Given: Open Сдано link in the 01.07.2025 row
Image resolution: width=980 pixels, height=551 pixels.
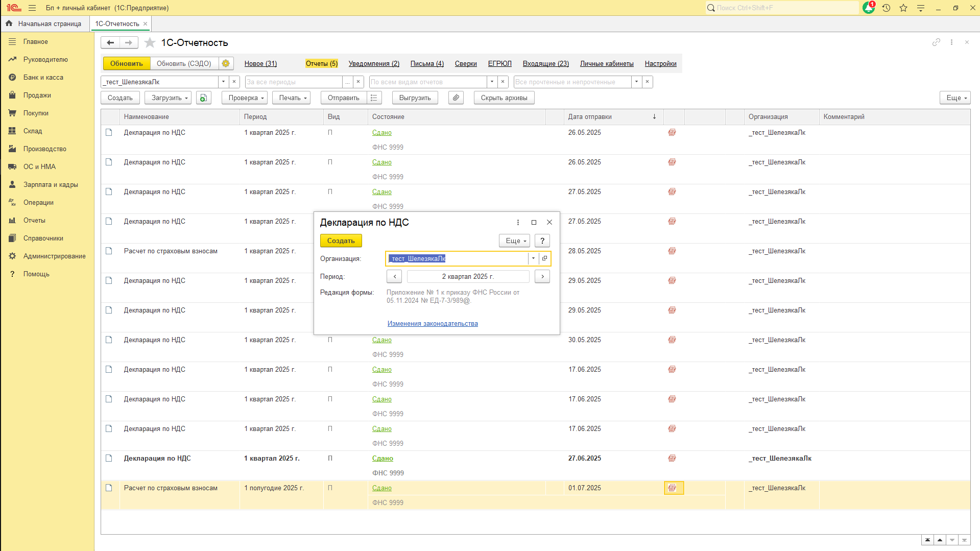Looking at the screenshot, I should (382, 488).
